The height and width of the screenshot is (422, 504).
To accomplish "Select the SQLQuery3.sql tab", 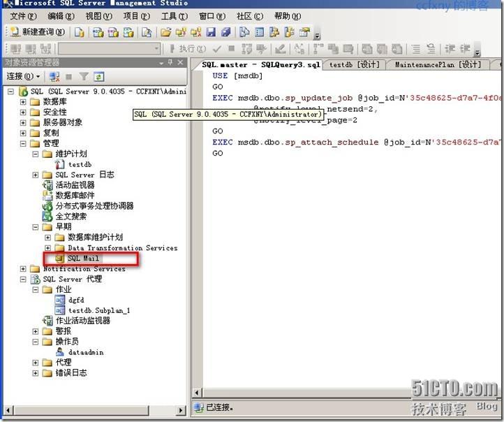I will (x=260, y=65).
